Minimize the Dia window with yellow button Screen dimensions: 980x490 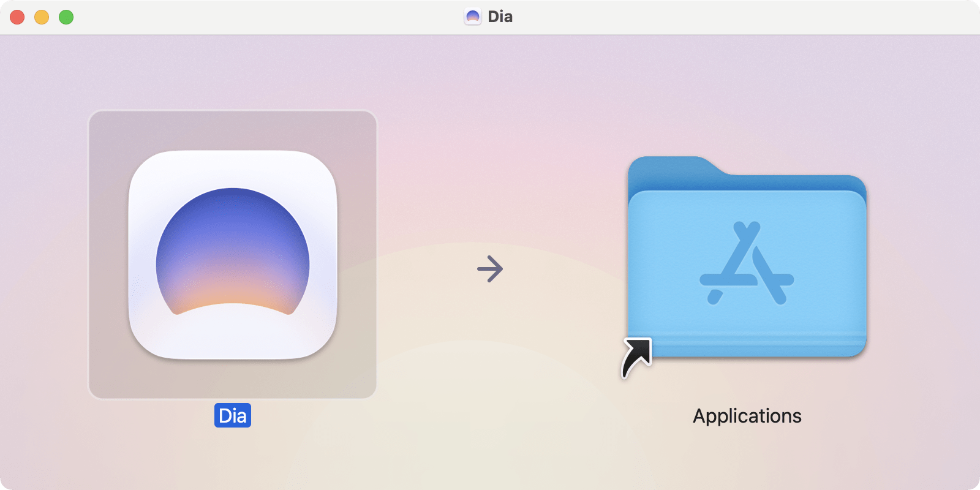click(x=42, y=17)
